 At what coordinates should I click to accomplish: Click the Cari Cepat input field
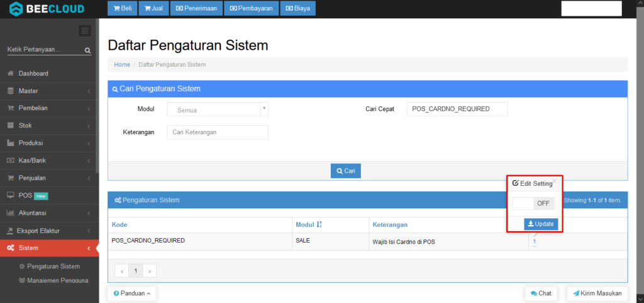457,110
